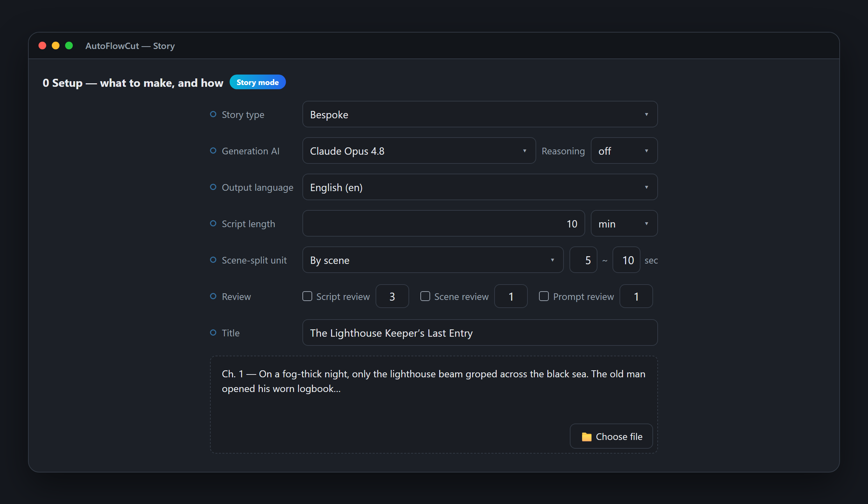Click the Scene-split unit label
The width and height of the screenshot is (868, 504).
point(254,260)
